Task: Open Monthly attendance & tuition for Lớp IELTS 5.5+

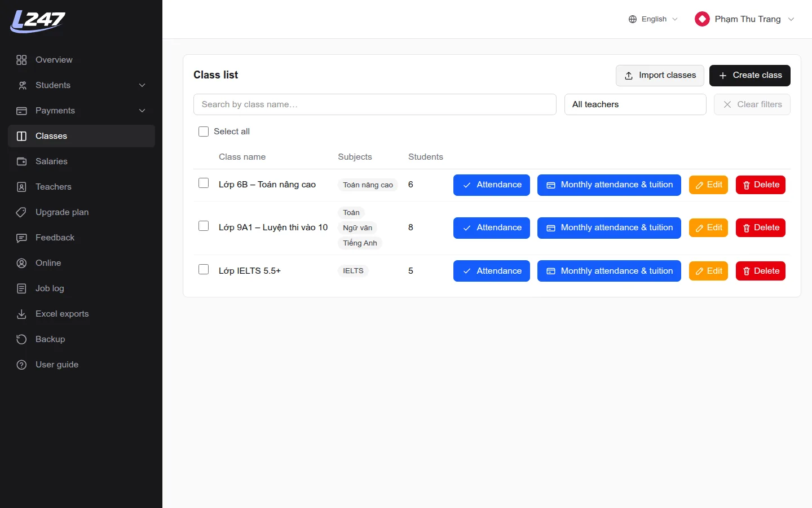Action: pyautogui.click(x=609, y=271)
